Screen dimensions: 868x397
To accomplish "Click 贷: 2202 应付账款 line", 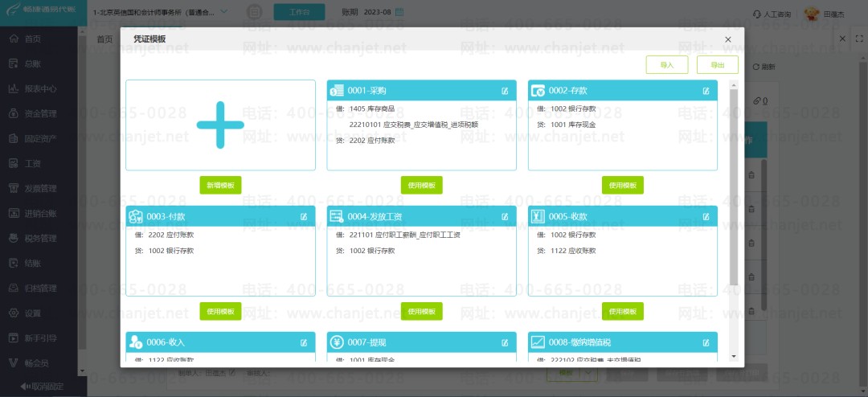I will 366,141.
